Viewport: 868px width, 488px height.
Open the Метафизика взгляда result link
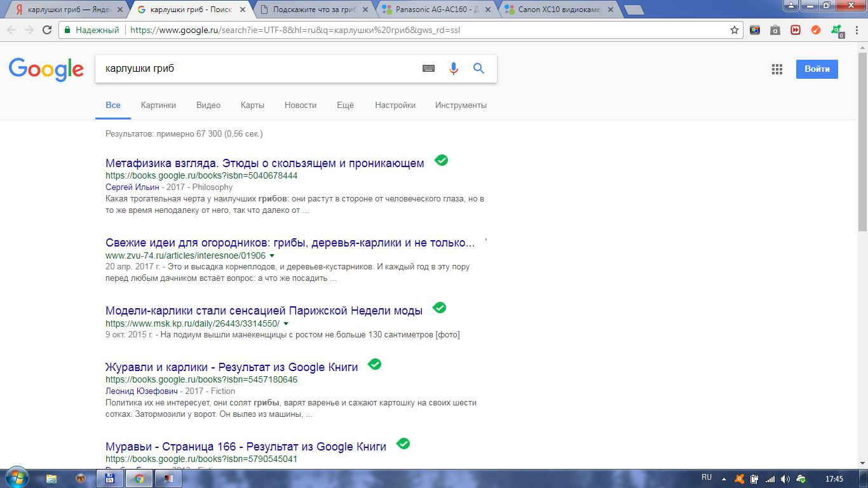265,163
